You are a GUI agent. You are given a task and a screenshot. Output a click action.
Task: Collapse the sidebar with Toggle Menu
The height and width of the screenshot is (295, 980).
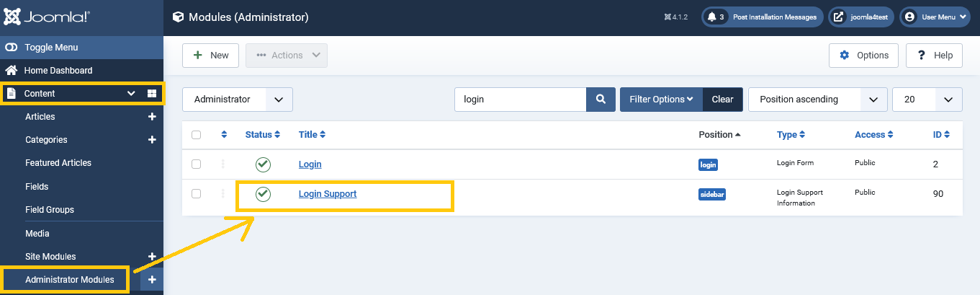tap(50, 48)
